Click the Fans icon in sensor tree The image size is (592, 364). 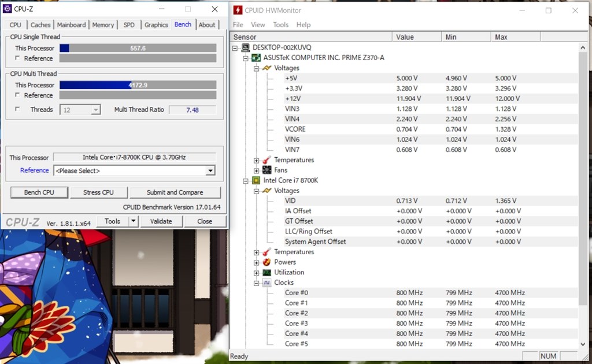tap(267, 170)
